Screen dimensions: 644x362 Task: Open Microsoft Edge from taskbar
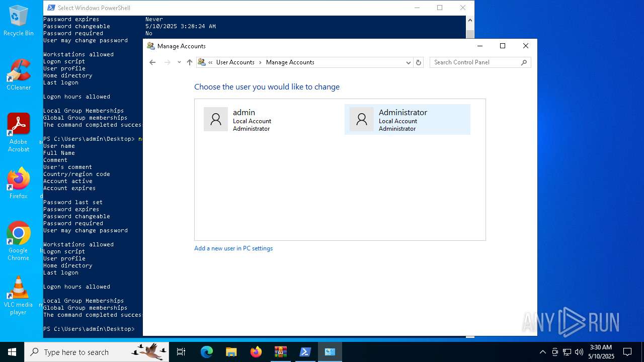(x=207, y=352)
